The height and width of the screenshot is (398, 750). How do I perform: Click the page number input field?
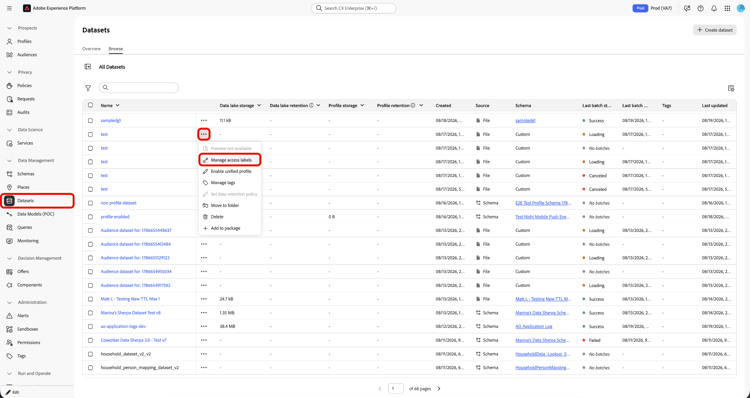(395, 388)
